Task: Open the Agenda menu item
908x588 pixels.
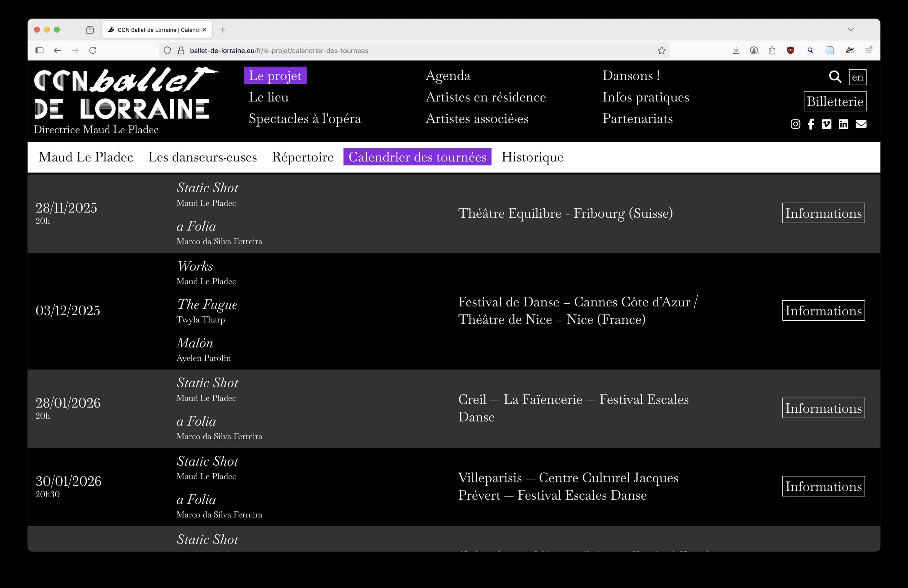Action: tap(448, 76)
